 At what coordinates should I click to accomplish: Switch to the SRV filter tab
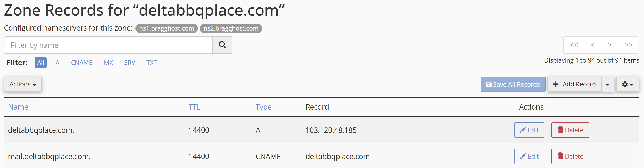pyautogui.click(x=130, y=63)
